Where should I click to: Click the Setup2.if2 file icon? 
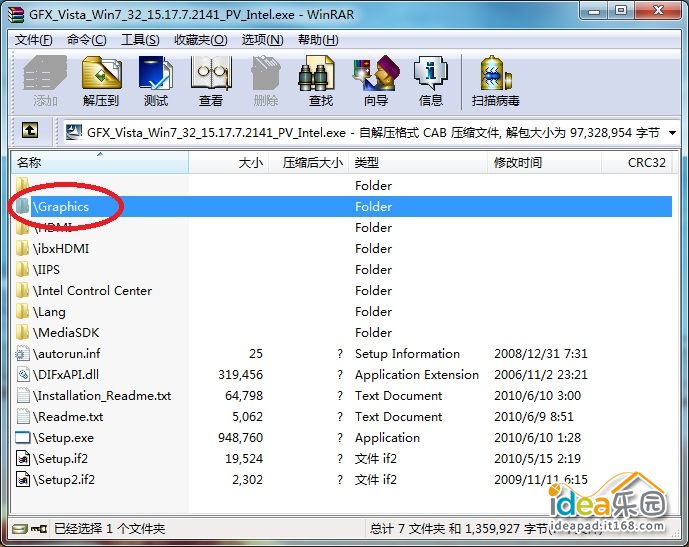(22, 479)
